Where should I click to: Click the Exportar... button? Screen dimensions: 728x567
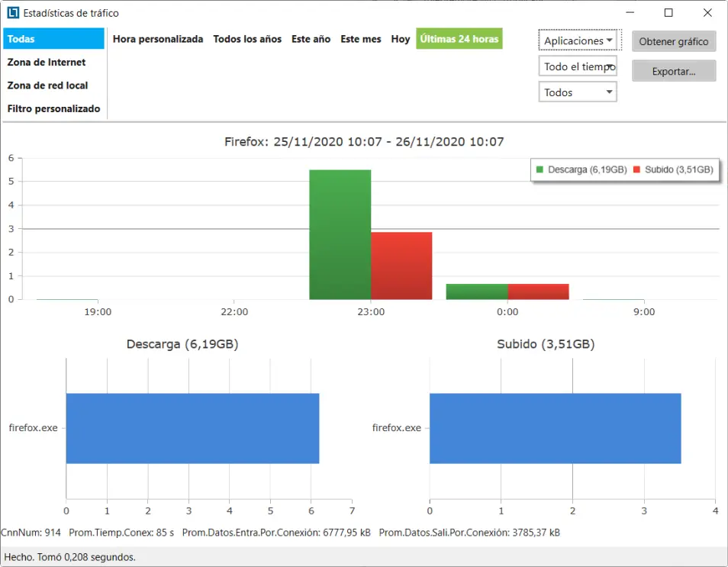[674, 72]
